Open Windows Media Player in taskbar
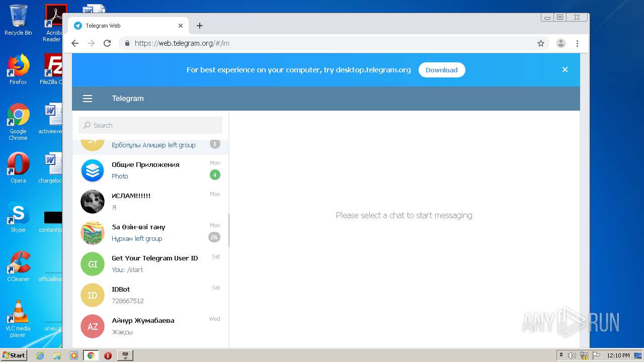This screenshot has height=362, width=644. click(74, 355)
